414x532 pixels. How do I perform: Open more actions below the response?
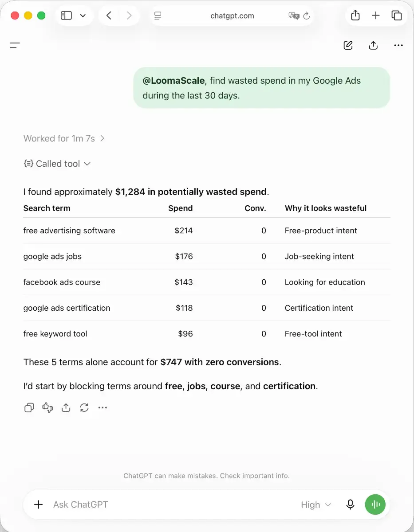tap(103, 407)
